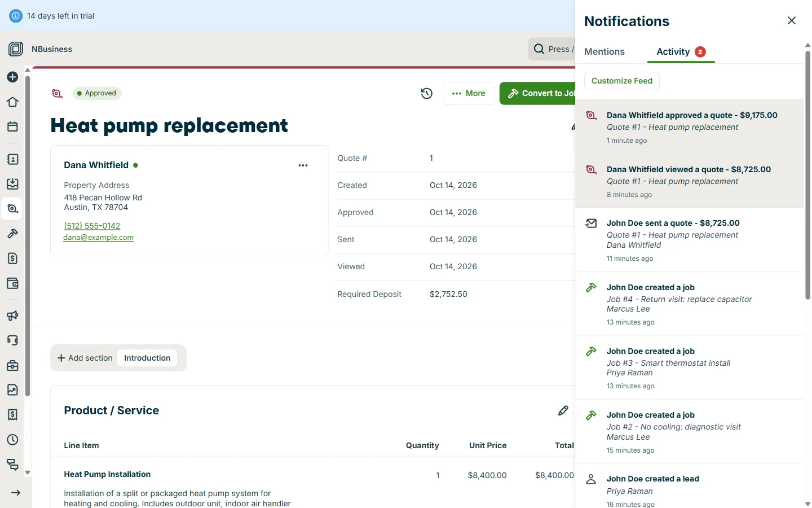This screenshot has height=508, width=812.
Task: Open notification: Dana Whitfield approved a quote
Action: point(689,126)
